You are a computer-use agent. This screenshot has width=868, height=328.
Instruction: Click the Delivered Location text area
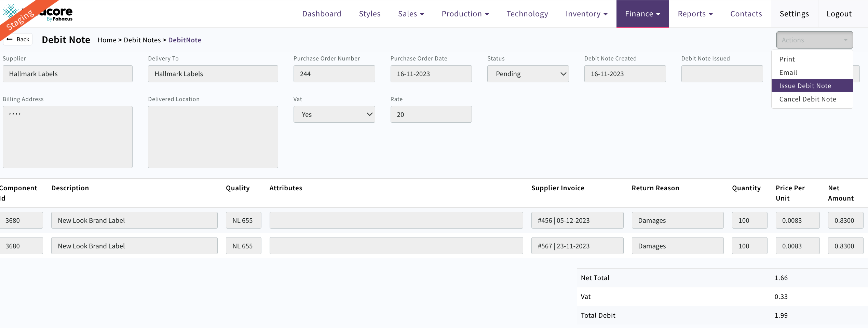click(x=213, y=137)
